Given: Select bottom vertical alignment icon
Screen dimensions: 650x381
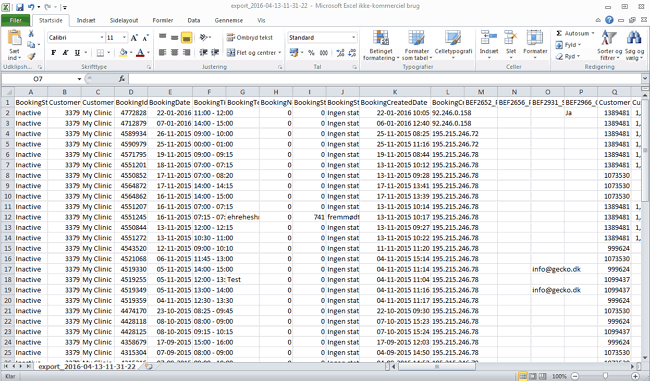Looking at the screenshot, I should tap(187, 38).
